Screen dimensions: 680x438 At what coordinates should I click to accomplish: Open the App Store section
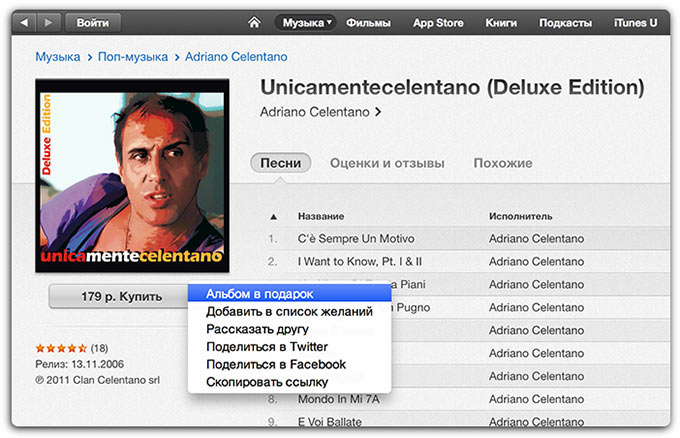(x=438, y=23)
